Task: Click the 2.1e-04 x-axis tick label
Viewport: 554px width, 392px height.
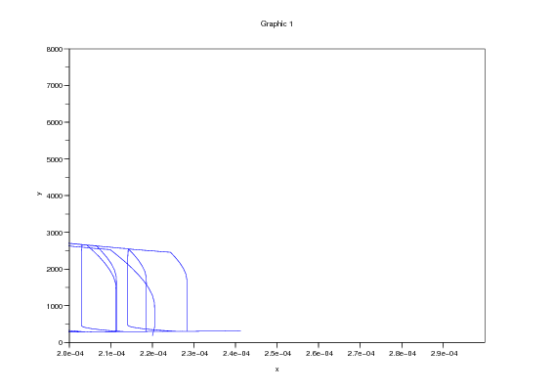Action: (111, 354)
